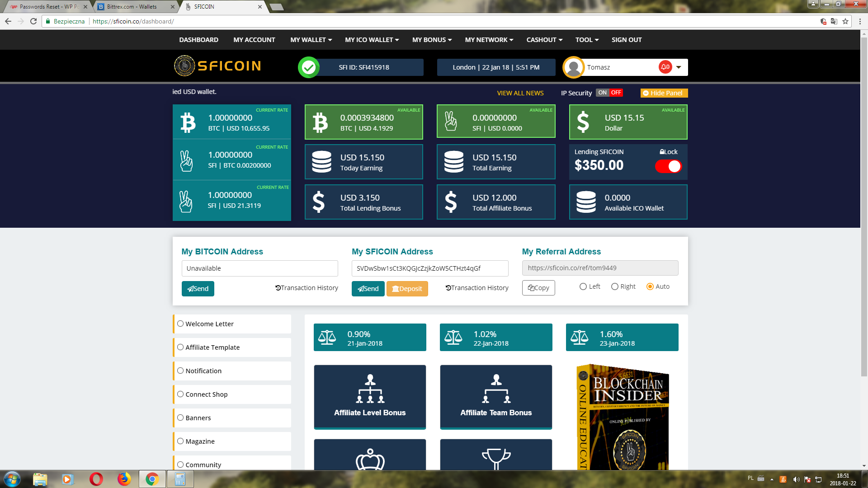Open the Tomasz user avatar

tap(574, 67)
